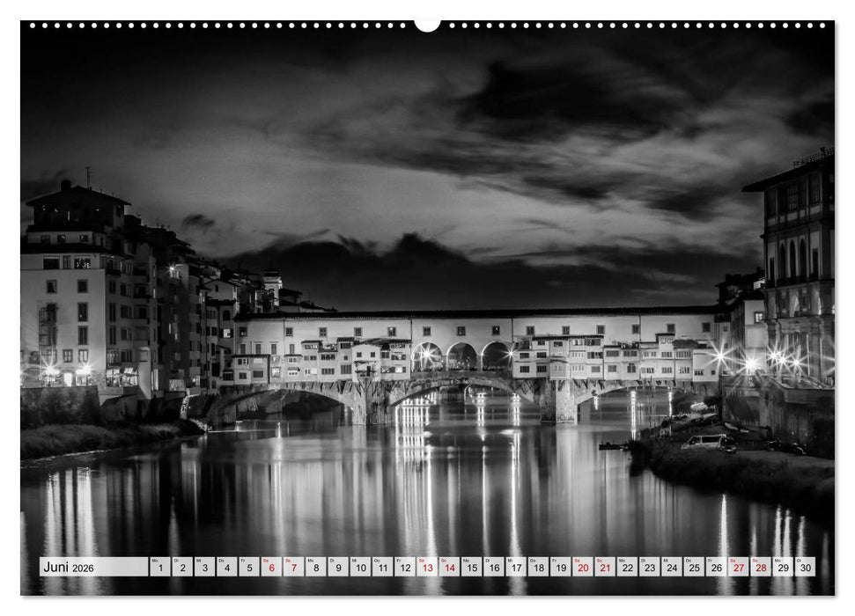Click the rightmost spiral binding ring
This screenshot has height=616, width=855.
coord(824,27)
